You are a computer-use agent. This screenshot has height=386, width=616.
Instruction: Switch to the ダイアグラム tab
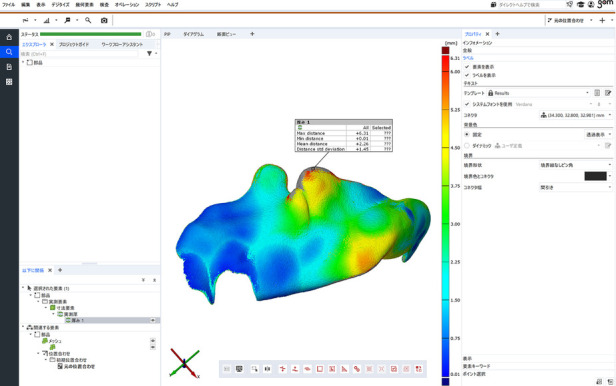pyautogui.click(x=194, y=34)
